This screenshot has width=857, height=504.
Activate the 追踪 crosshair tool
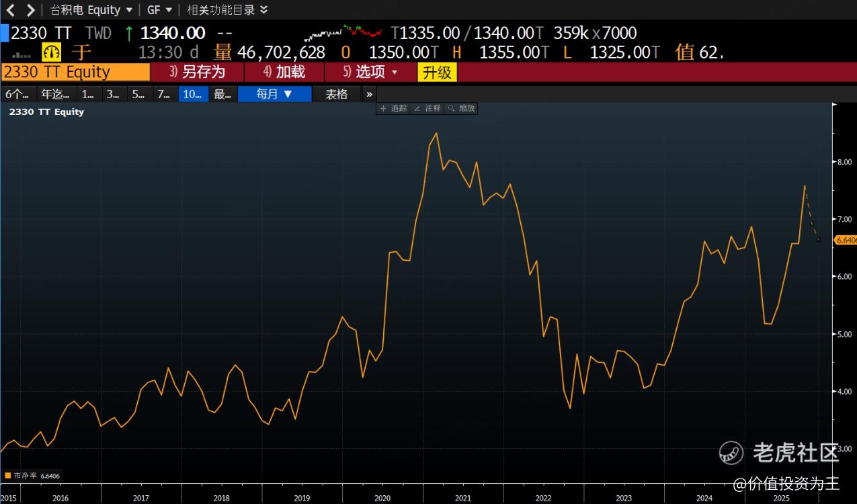pos(393,108)
